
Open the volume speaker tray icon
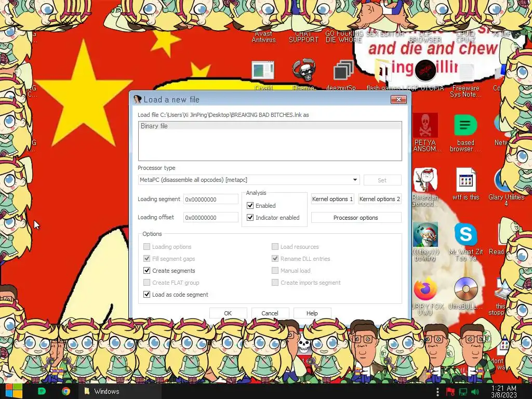click(x=475, y=392)
